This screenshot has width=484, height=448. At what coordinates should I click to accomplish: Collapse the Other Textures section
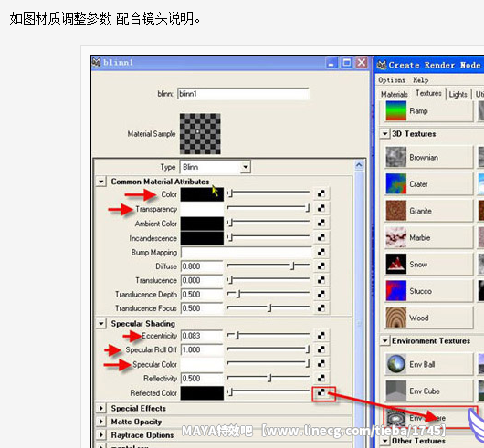[384, 441]
